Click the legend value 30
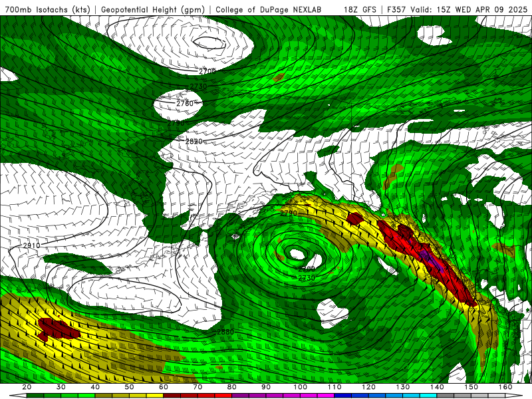Image resolution: width=532 pixels, height=399 pixels. [61, 387]
